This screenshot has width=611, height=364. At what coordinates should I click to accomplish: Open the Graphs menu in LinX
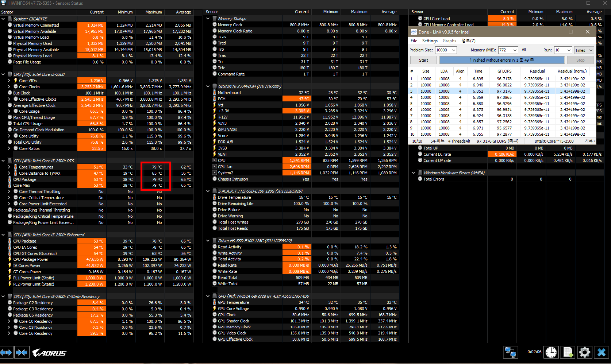pos(449,41)
